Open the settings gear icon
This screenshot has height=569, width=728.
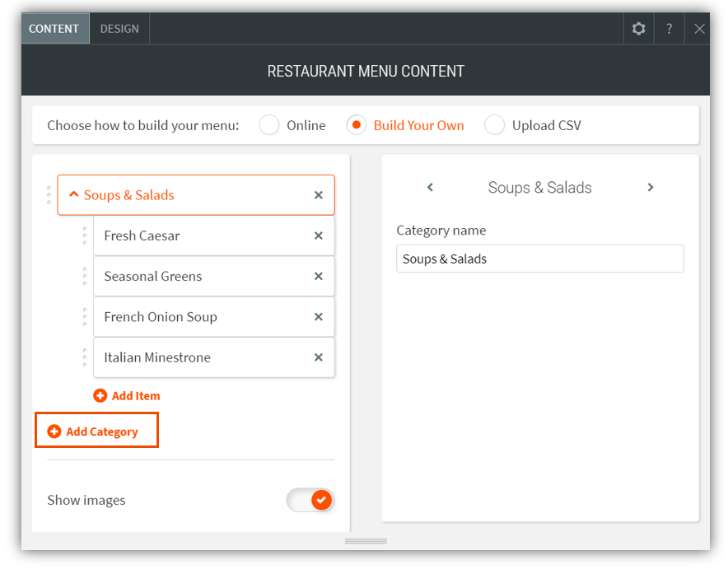(x=638, y=29)
